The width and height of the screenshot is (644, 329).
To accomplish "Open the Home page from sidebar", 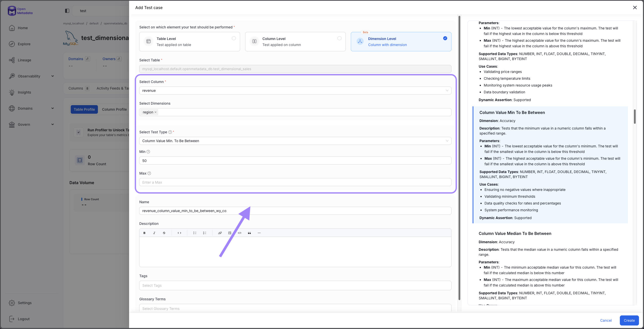I will click(23, 28).
